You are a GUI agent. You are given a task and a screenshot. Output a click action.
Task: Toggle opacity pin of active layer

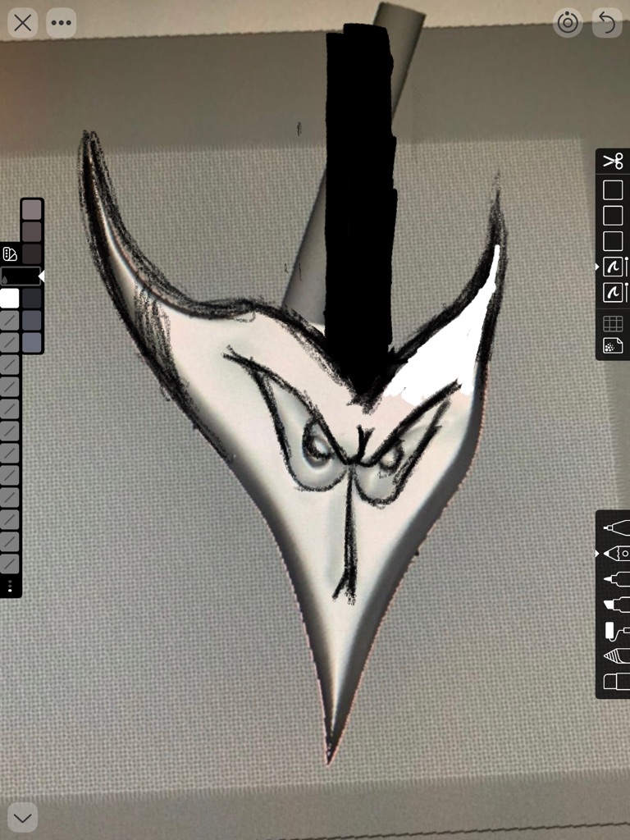(627, 267)
